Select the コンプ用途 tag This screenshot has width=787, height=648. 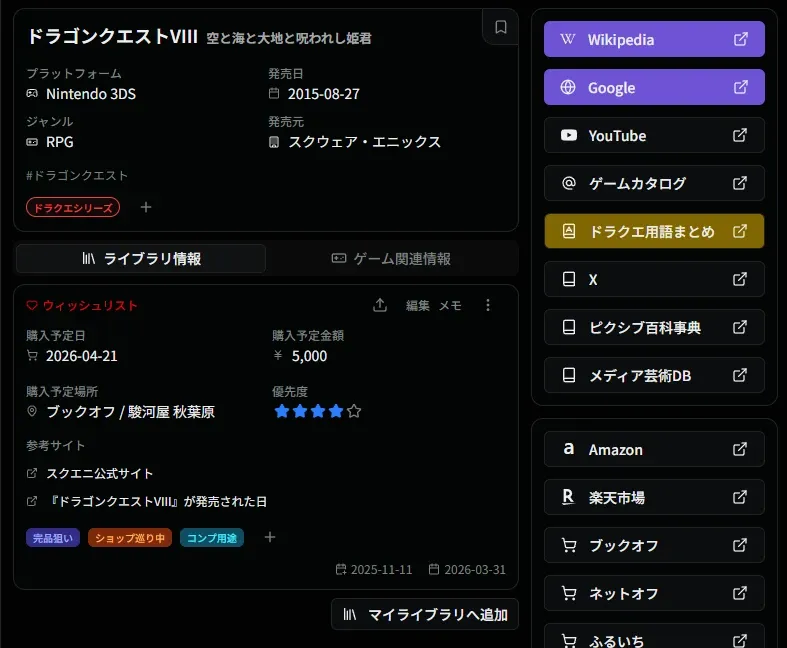pyautogui.click(x=212, y=538)
